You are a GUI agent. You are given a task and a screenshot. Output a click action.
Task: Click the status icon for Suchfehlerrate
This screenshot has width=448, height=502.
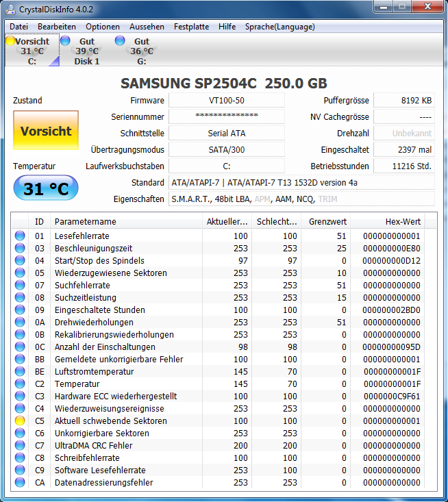(x=20, y=285)
